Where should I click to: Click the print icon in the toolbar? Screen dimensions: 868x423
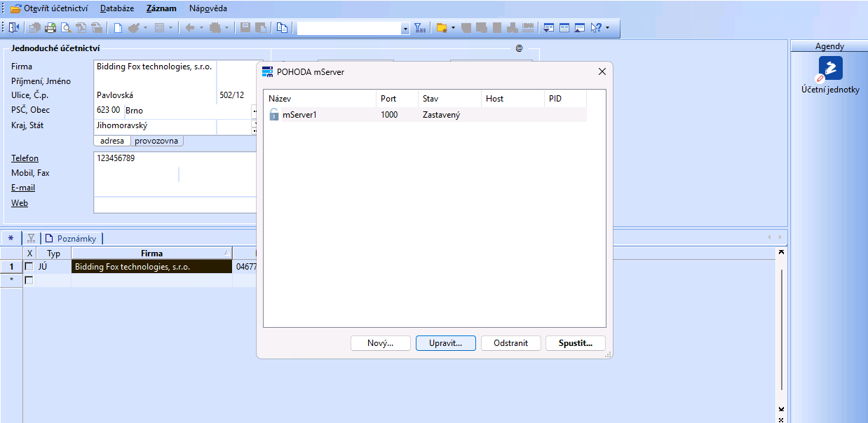click(x=50, y=28)
